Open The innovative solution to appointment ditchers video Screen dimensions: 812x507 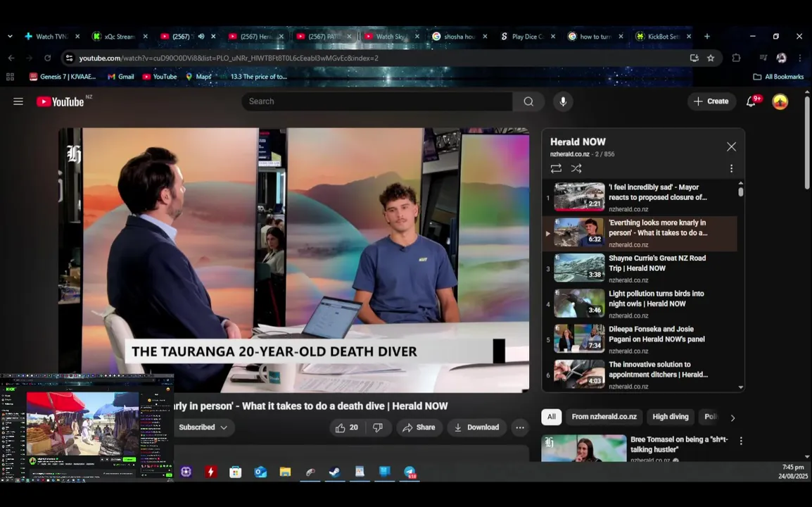click(x=640, y=375)
